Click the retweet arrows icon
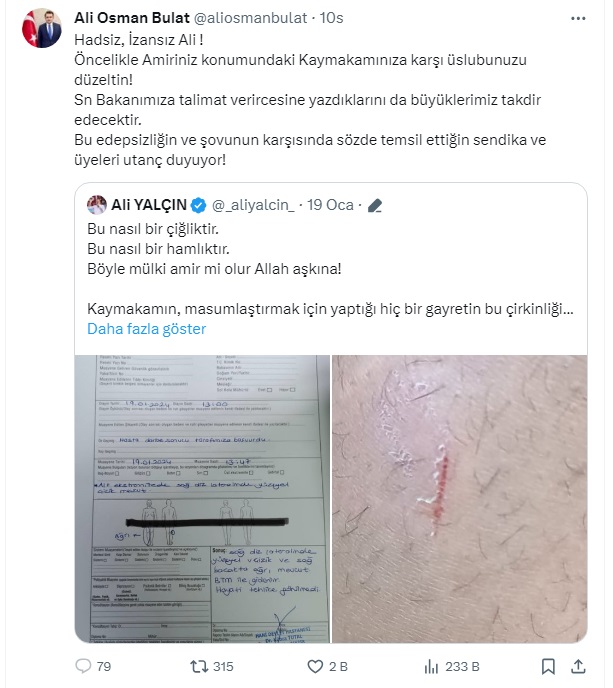 [198, 666]
